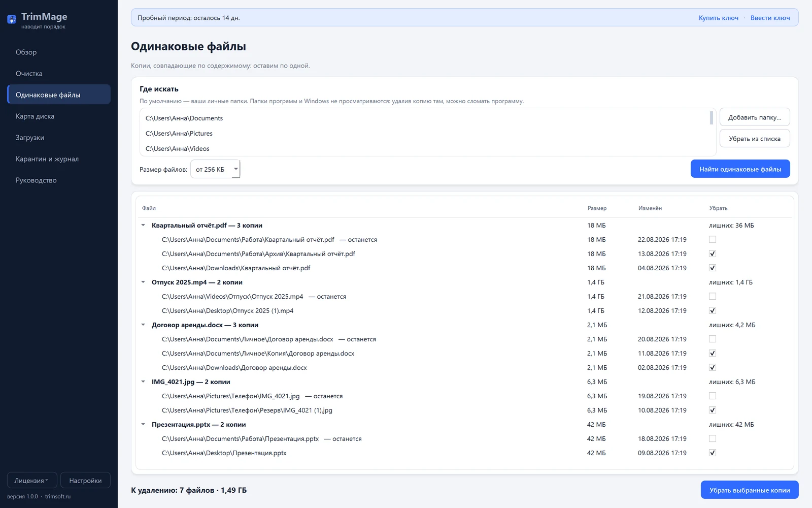The width and height of the screenshot is (812, 508).
Task: Collapse the Договор аренды.docx group
Action: (x=143, y=325)
